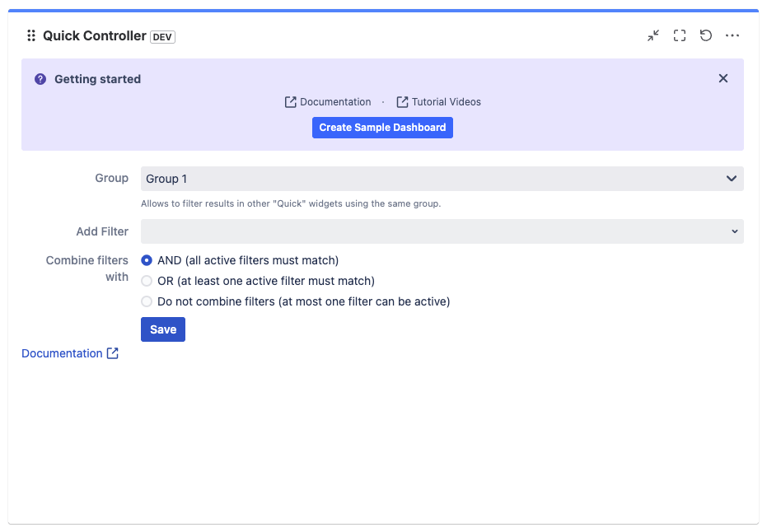Click Create Sample Dashboard
The height and width of the screenshot is (532, 767).
click(x=382, y=127)
